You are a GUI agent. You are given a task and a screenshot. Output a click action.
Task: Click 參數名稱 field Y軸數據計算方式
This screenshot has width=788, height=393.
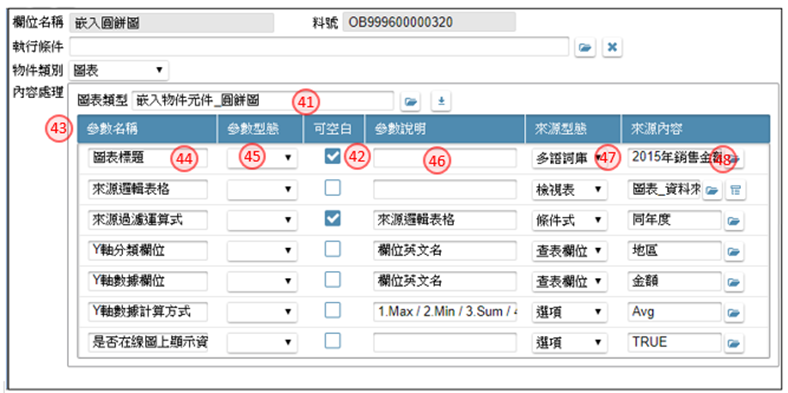(x=148, y=312)
